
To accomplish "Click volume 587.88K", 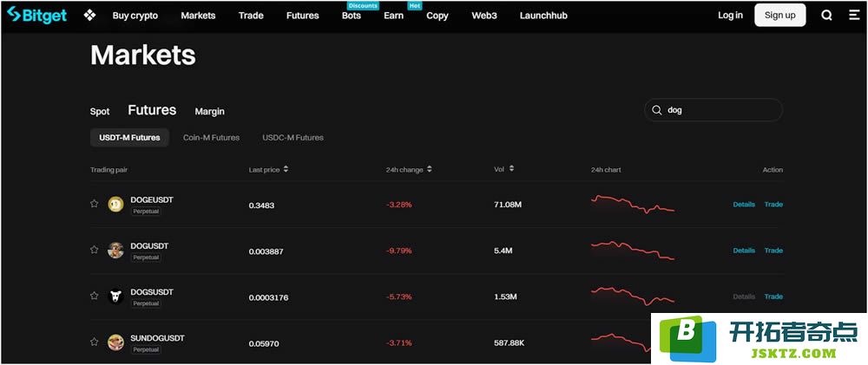I will tap(509, 342).
